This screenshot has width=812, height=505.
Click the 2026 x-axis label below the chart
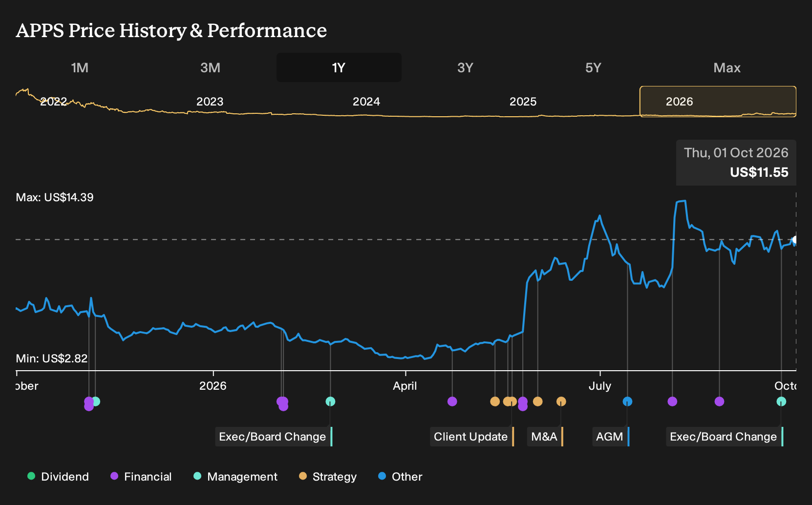point(213,386)
